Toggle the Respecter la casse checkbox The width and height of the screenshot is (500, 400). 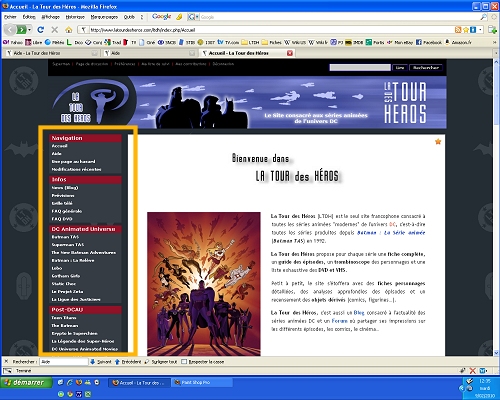(184, 362)
